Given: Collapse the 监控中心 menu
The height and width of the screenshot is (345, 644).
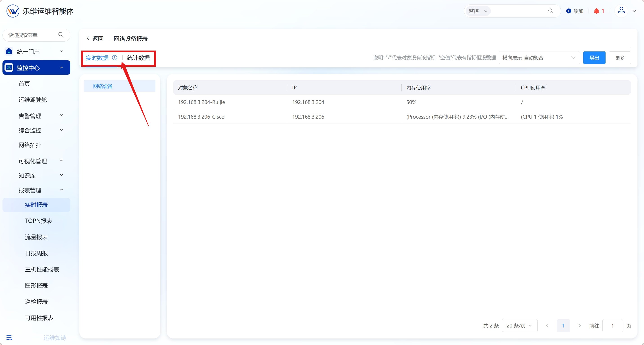Looking at the screenshot, I should coord(62,67).
